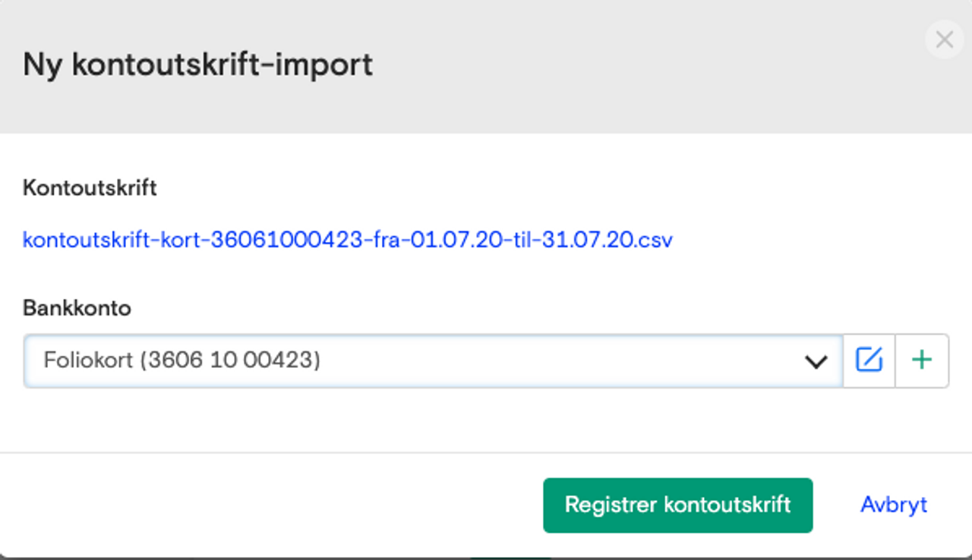Open the Foliokort (3606 10 00423) combo box
This screenshot has width=972, height=560.
(434, 360)
